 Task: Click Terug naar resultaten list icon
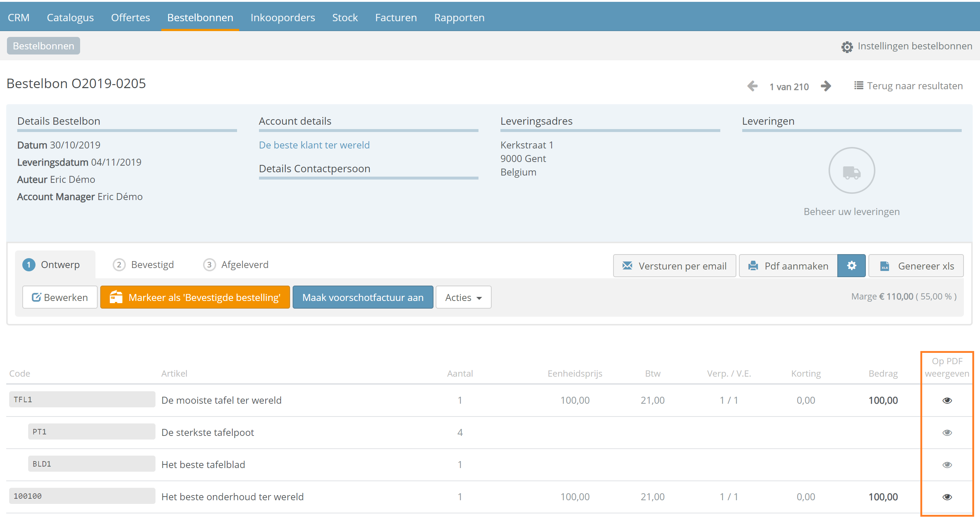(x=858, y=86)
